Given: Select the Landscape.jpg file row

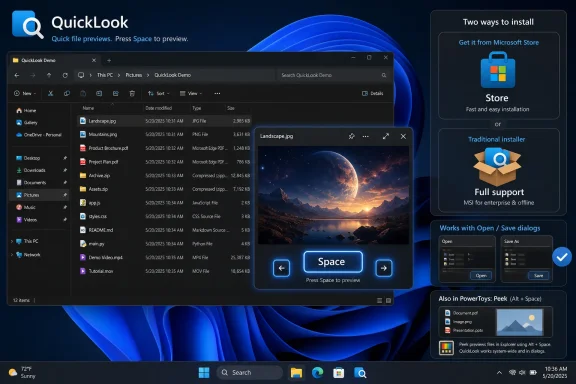Looking at the screenshot, I should tap(164, 121).
